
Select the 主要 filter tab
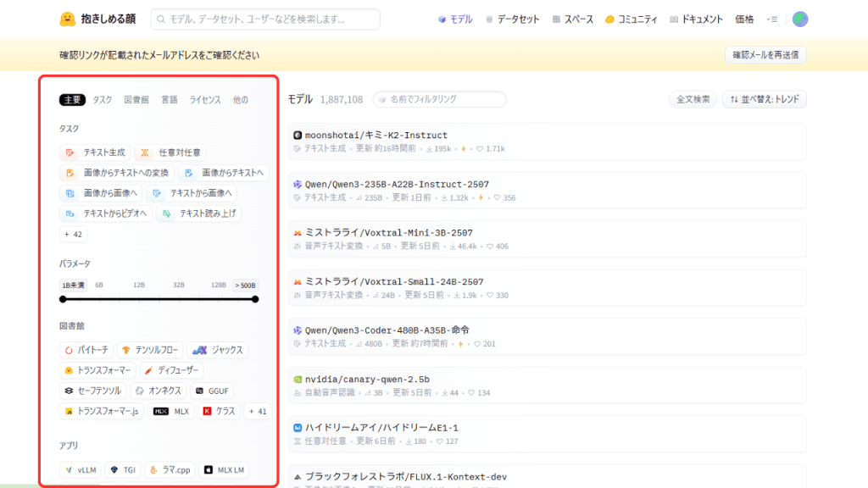tap(73, 100)
